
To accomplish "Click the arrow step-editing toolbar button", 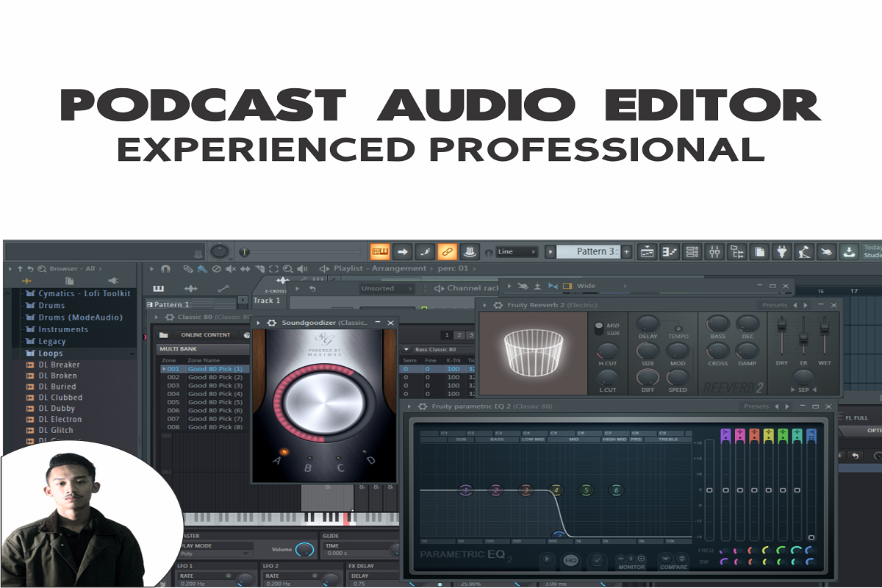I will coord(403,251).
